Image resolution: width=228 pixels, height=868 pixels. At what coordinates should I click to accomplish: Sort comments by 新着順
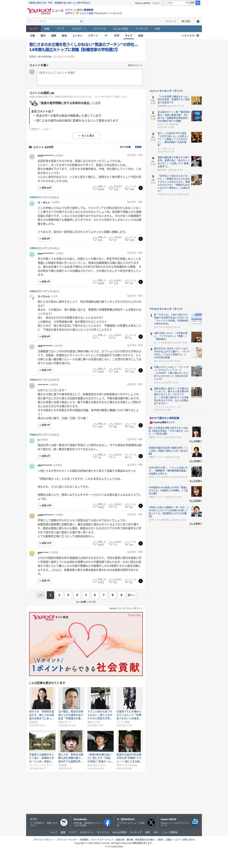pos(138,147)
